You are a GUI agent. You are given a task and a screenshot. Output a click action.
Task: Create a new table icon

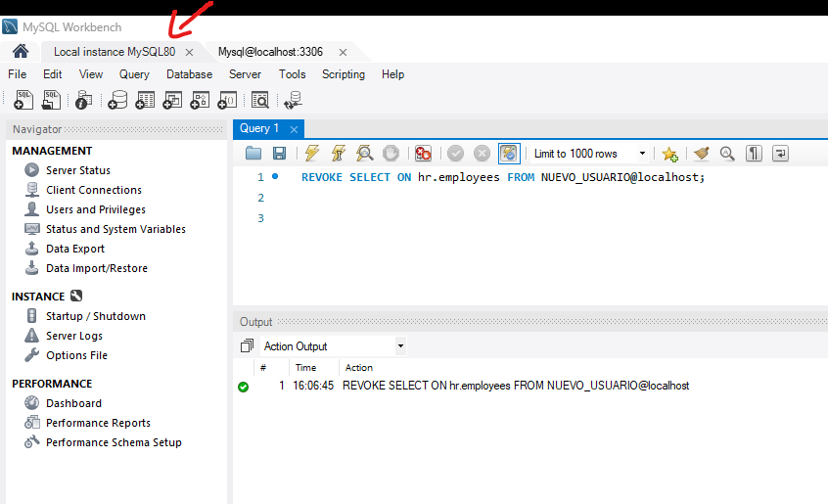pyautogui.click(x=145, y=100)
